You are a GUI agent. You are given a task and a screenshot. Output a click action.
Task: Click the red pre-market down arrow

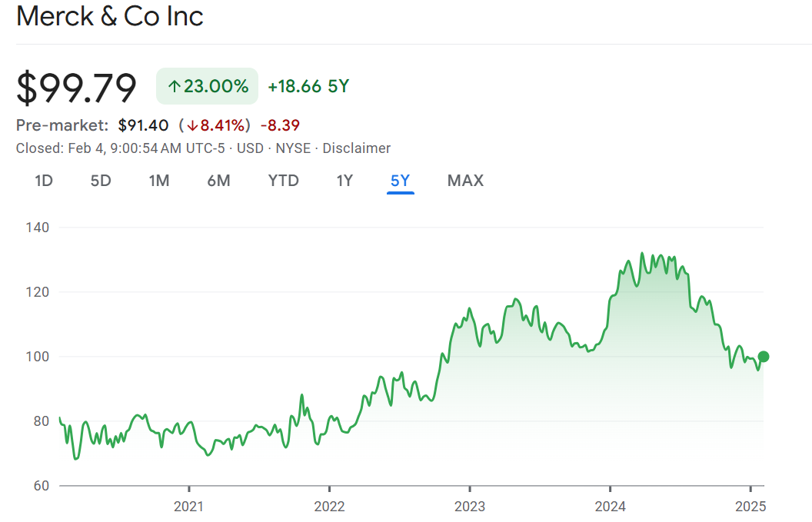click(x=193, y=125)
